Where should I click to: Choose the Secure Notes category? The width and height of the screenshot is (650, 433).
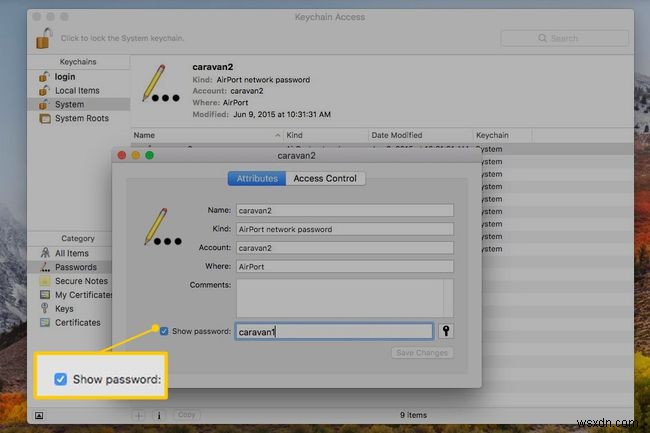[82, 281]
